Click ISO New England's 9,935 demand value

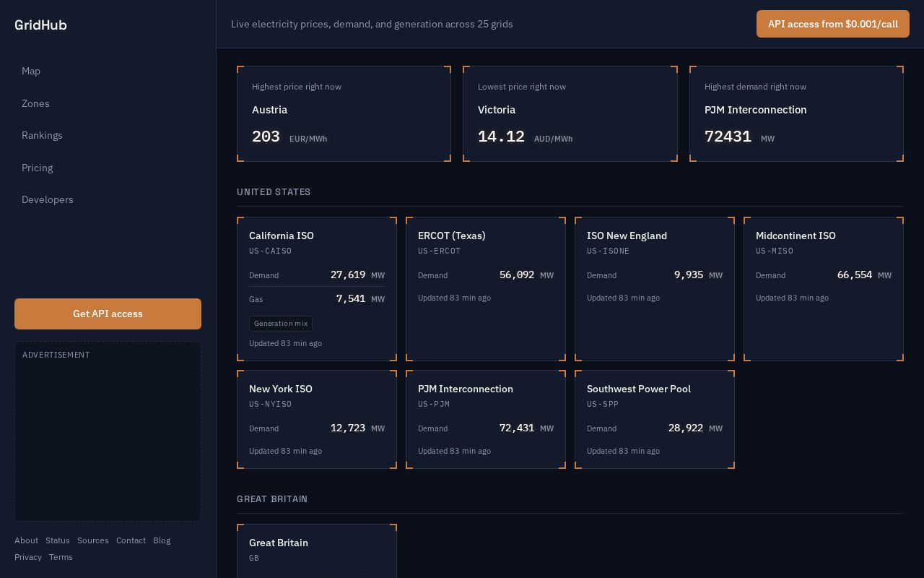pos(689,275)
